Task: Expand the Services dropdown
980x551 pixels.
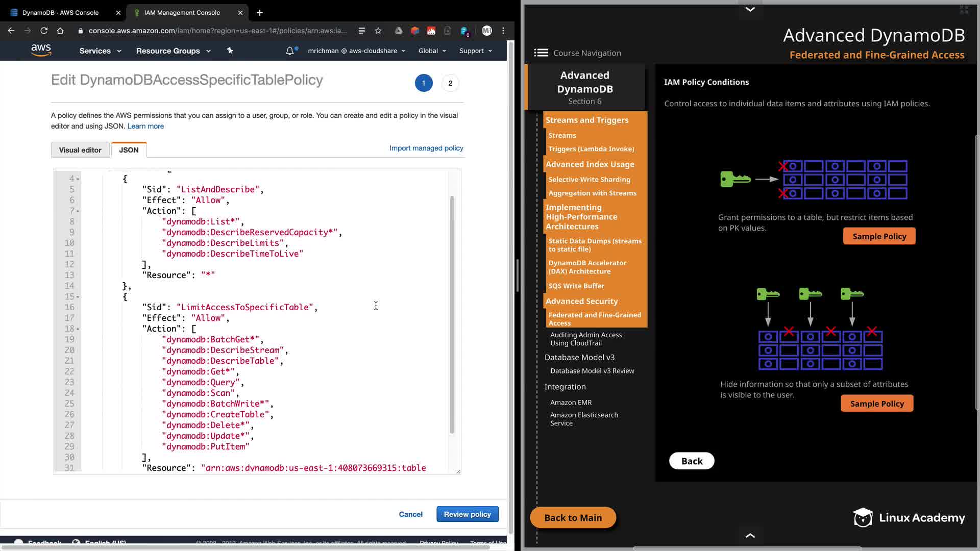Action: [x=100, y=51]
